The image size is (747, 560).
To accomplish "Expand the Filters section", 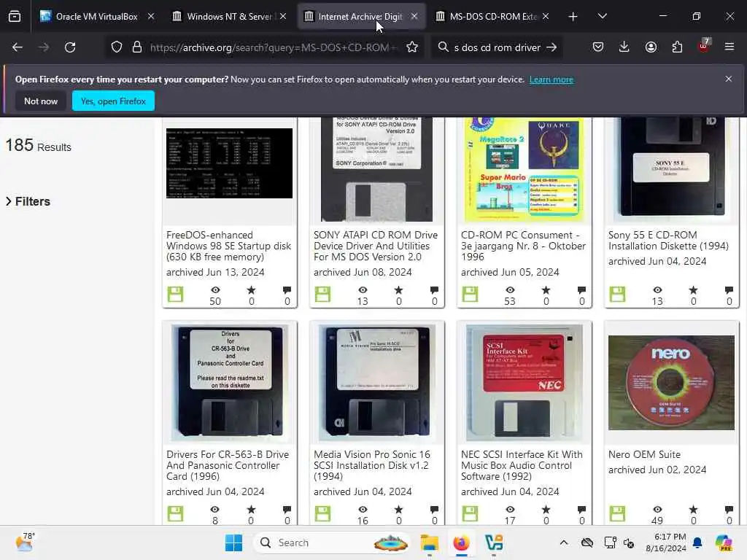I will point(28,201).
